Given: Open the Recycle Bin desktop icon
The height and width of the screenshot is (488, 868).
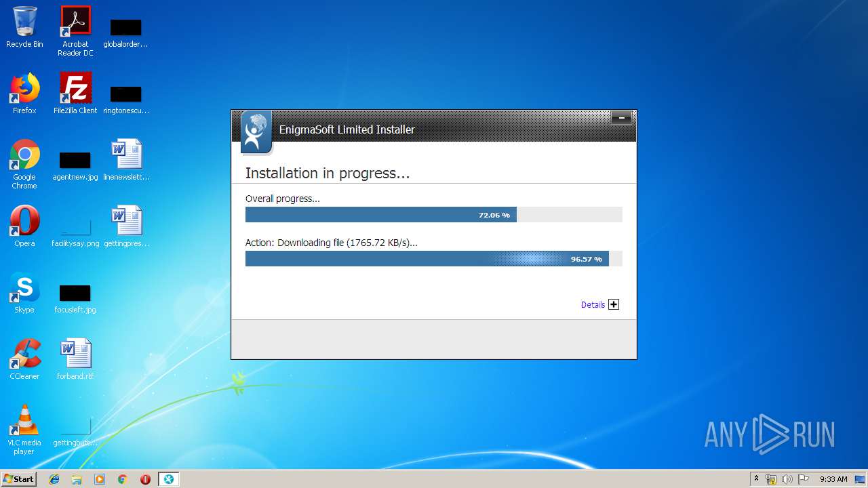Looking at the screenshot, I should 24,27.
